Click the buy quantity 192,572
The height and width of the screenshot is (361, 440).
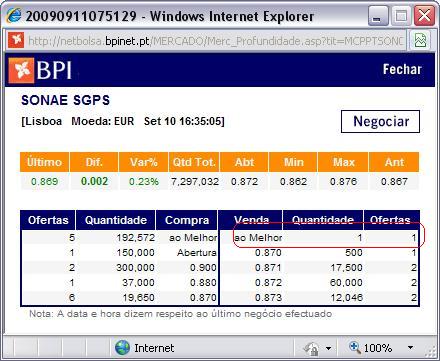point(136,238)
